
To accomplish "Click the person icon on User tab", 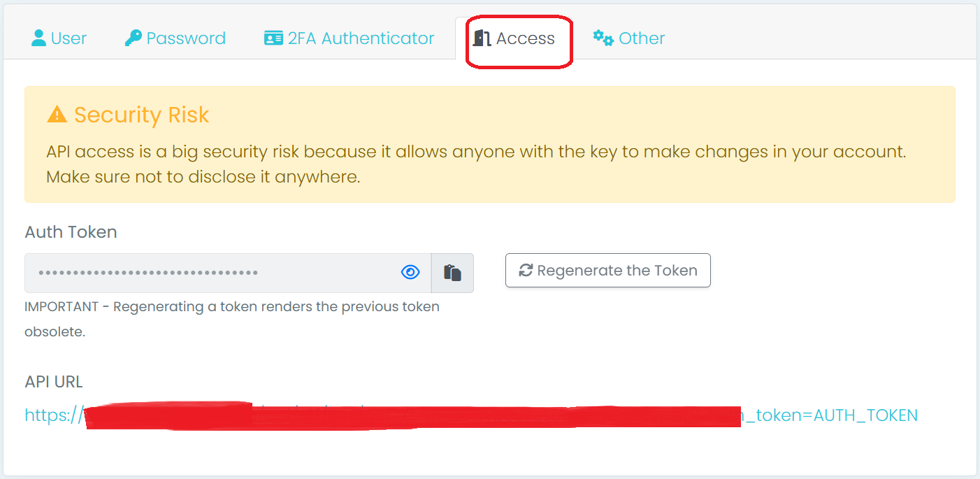I will pos(39,38).
